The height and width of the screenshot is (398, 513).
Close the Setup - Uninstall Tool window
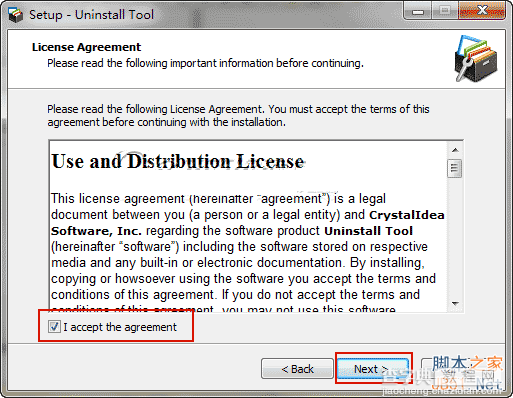[x=482, y=11]
